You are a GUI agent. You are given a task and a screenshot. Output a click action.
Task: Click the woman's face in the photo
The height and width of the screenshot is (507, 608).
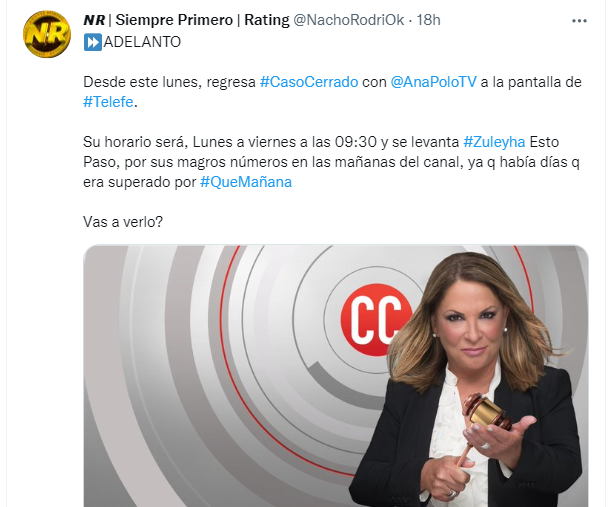tap(474, 326)
